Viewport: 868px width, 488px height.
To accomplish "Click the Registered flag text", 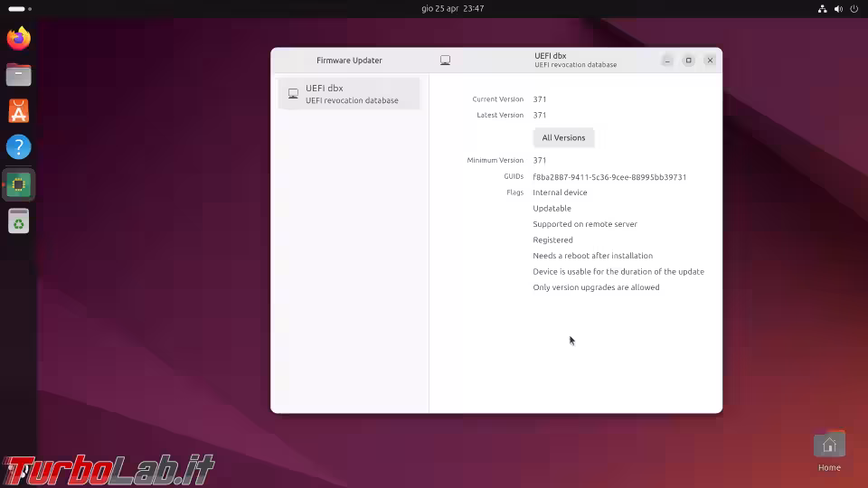I will [x=552, y=240].
